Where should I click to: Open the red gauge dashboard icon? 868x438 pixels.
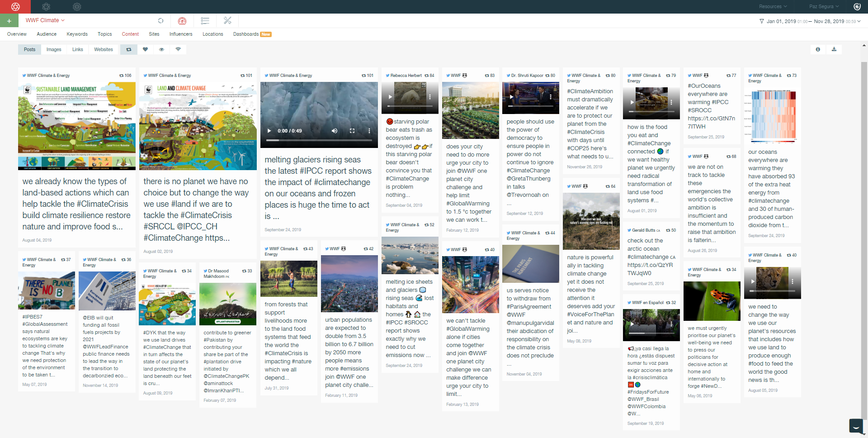point(182,20)
